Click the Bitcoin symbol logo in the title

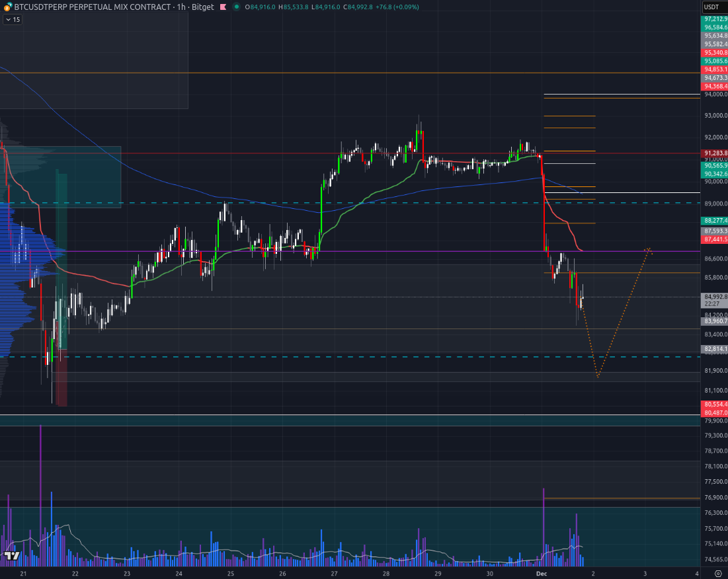pyautogui.click(x=8, y=7)
